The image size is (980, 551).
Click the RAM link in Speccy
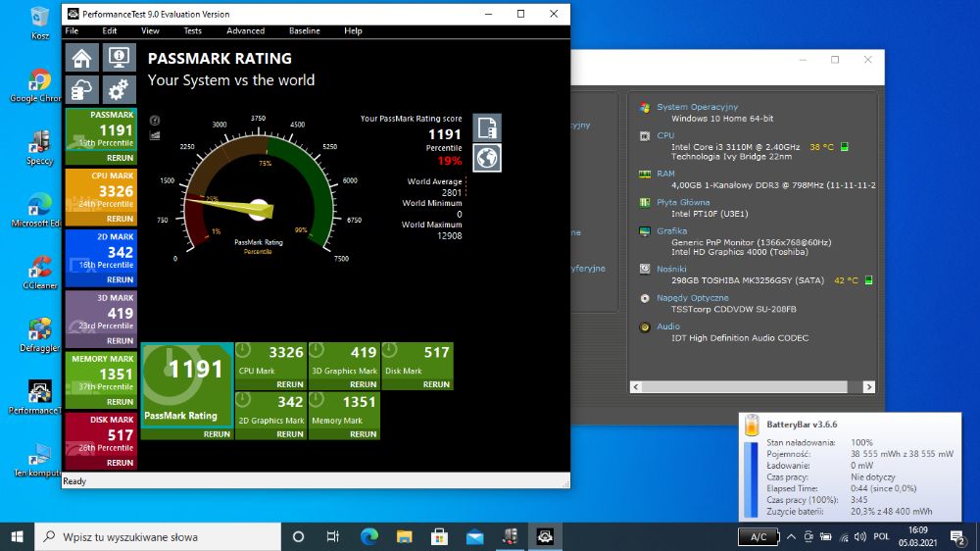(x=665, y=174)
